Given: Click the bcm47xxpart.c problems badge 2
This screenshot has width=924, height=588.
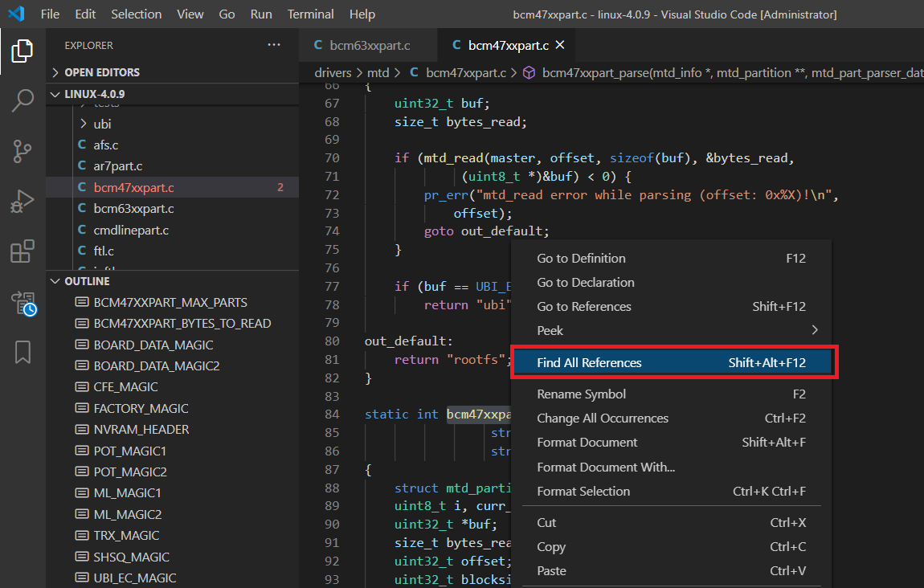Looking at the screenshot, I should click(280, 187).
